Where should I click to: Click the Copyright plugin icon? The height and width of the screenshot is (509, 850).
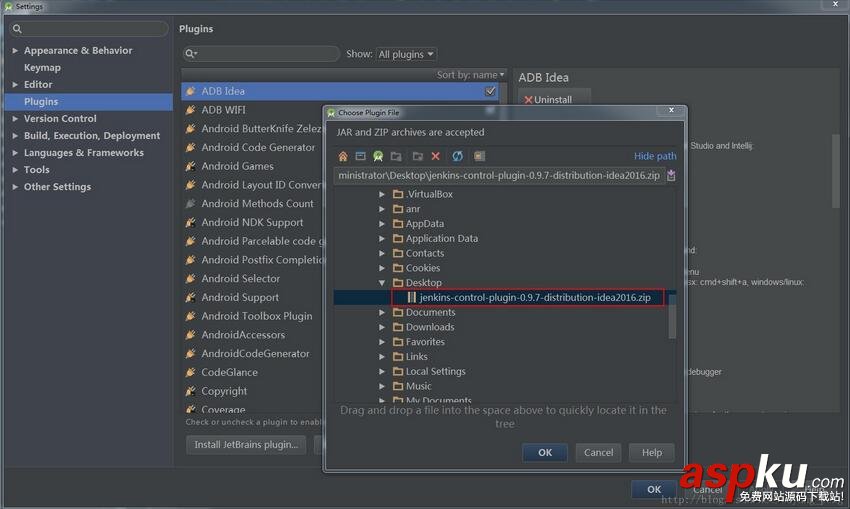190,391
